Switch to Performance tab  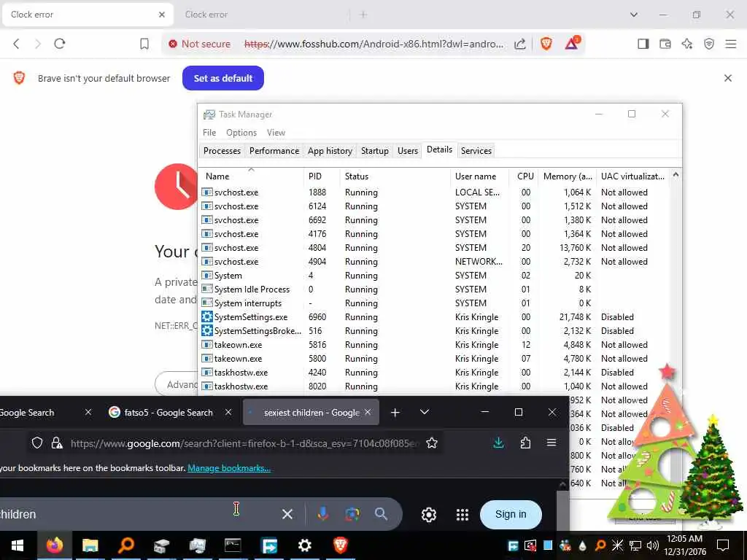pyautogui.click(x=274, y=151)
